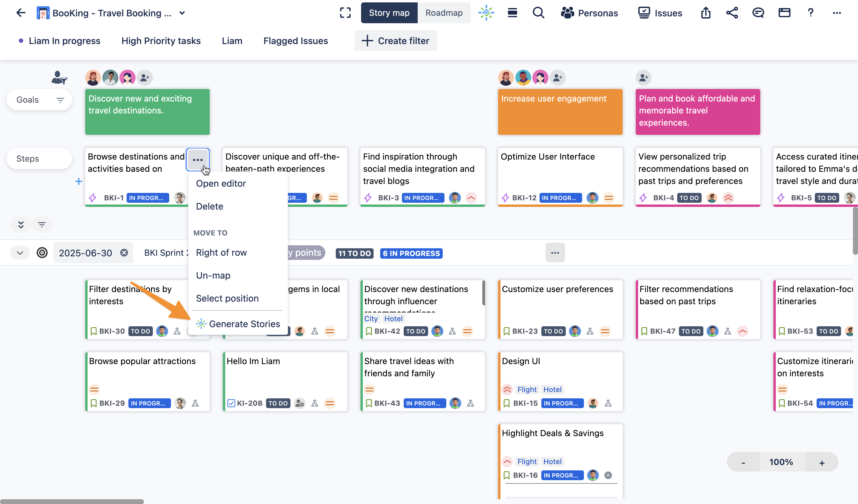Collapse all rows with double chevron
Screen dimensions: 858x504
click(x=21, y=224)
